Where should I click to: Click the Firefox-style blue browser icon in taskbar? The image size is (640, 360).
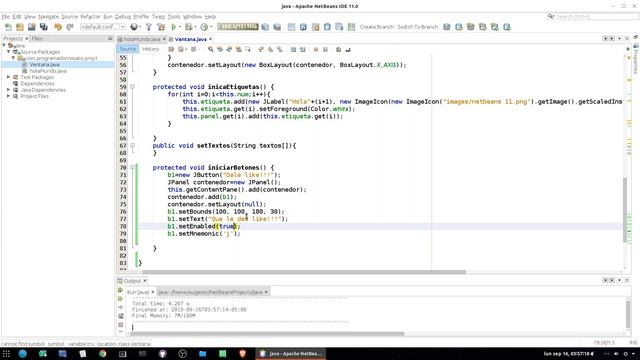(22, 353)
